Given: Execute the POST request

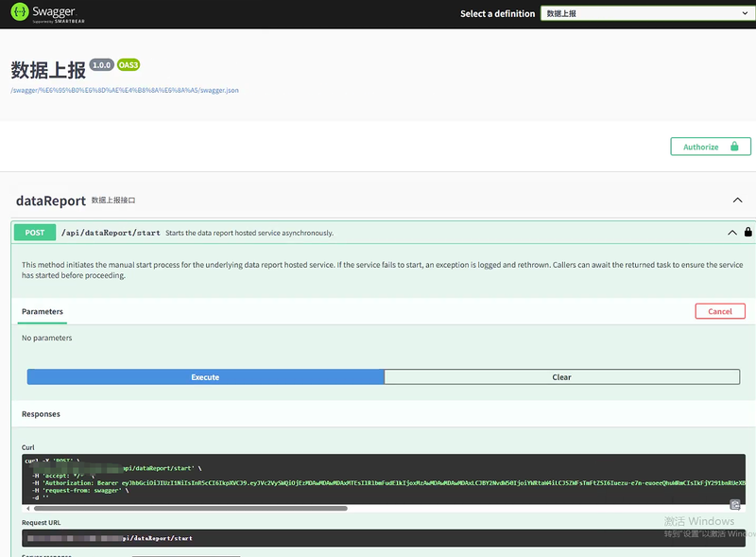Looking at the screenshot, I should pyautogui.click(x=205, y=376).
